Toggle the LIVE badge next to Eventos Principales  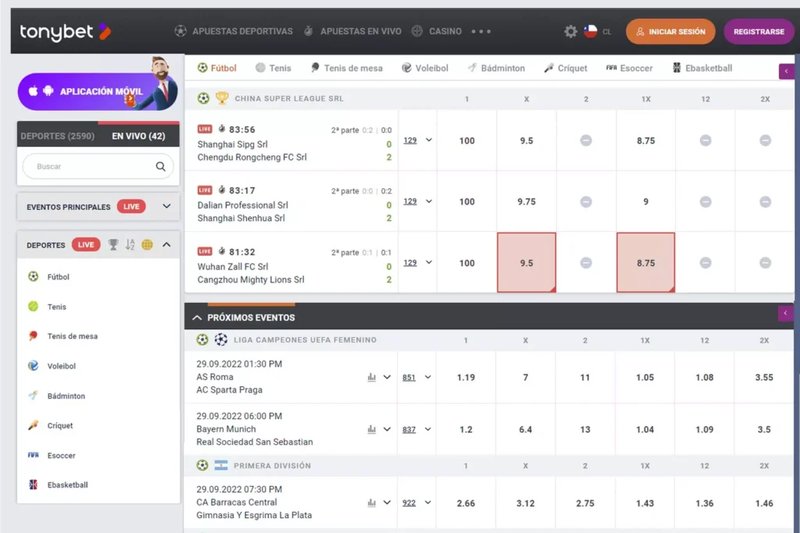(131, 207)
